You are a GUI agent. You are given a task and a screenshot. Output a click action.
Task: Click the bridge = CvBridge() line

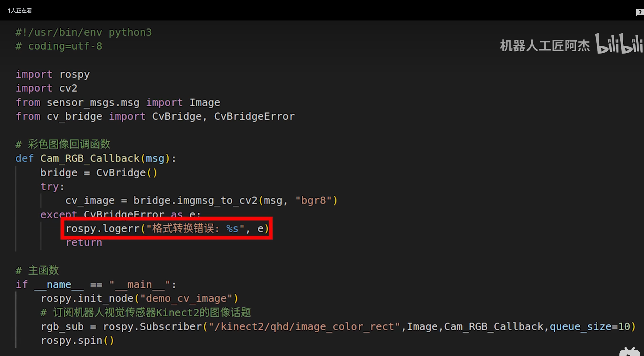point(99,173)
